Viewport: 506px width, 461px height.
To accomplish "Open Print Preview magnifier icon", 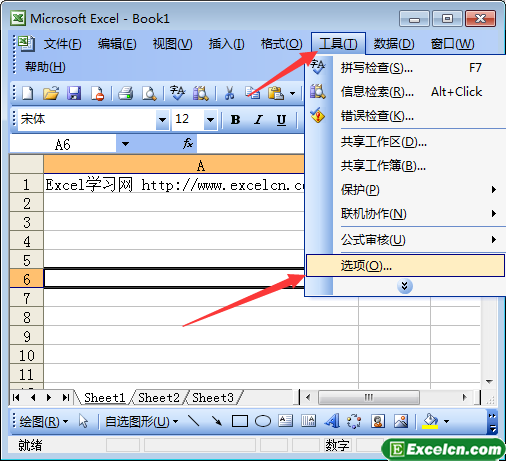I will [x=149, y=93].
